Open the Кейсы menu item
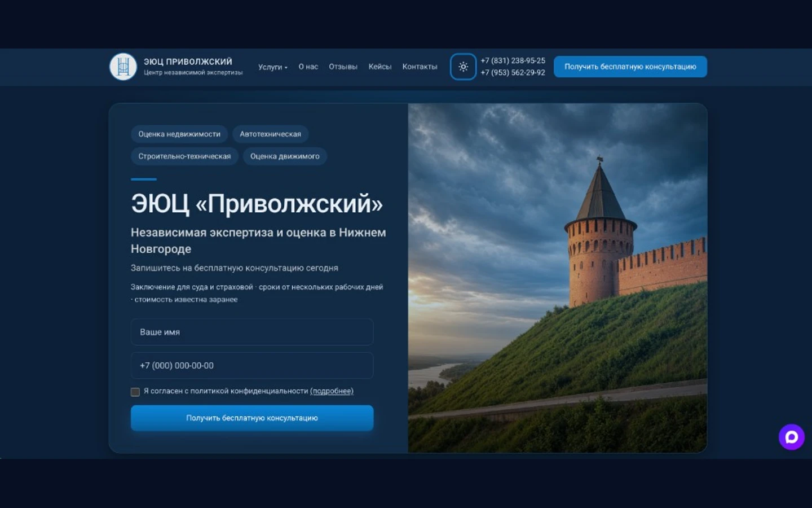This screenshot has width=812, height=508. pos(379,67)
